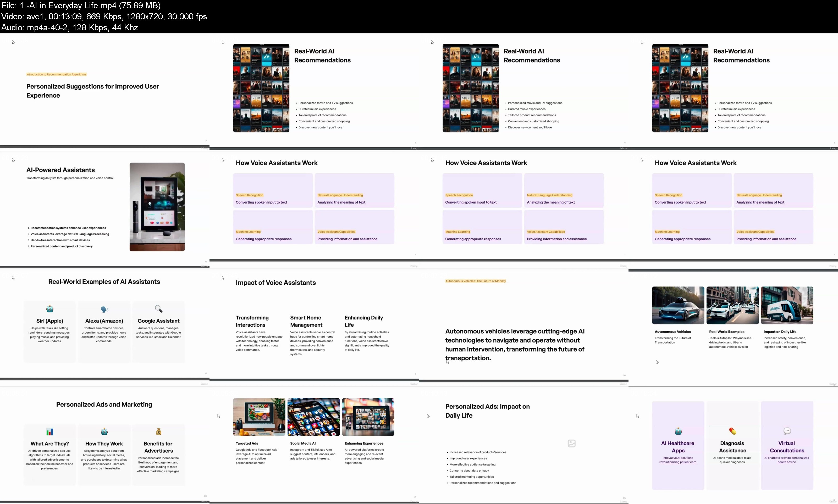The height and width of the screenshot is (504, 838).
Task: Click the 'Alexa (Amazon)' card title
Action: [x=104, y=321]
